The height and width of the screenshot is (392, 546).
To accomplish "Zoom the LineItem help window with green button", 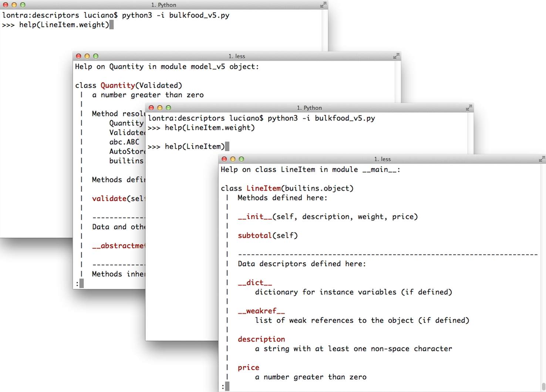I will pos(241,159).
